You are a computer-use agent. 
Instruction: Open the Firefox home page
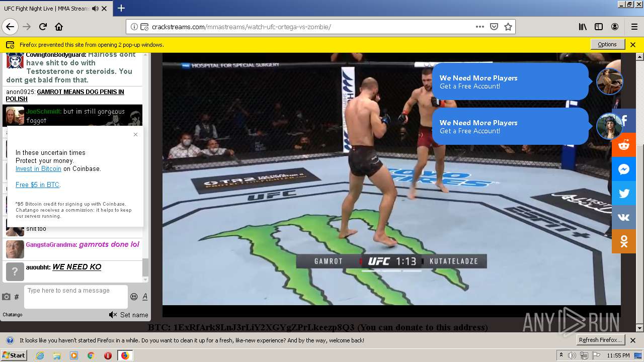tap(59, 27)
